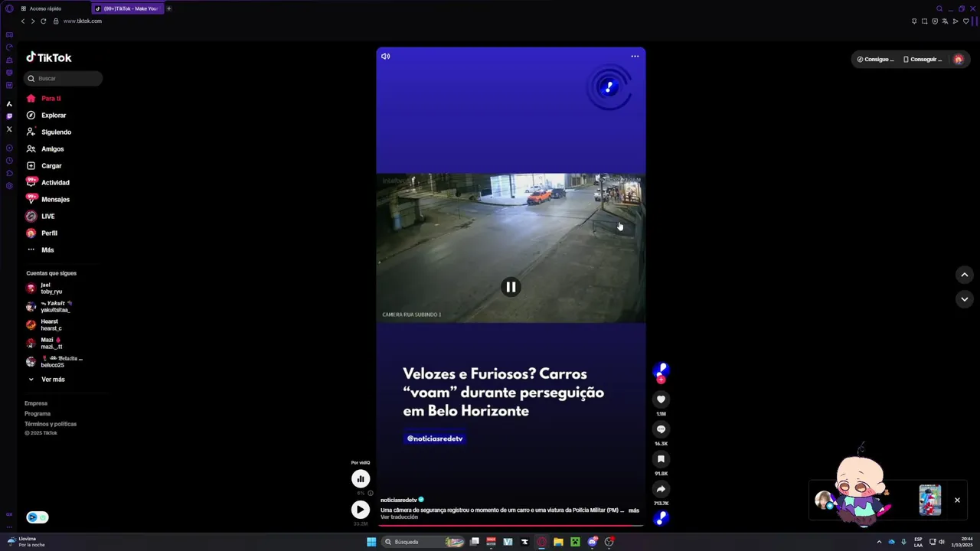Open a new browser tab
980x551 pixels.
[169, 8]
